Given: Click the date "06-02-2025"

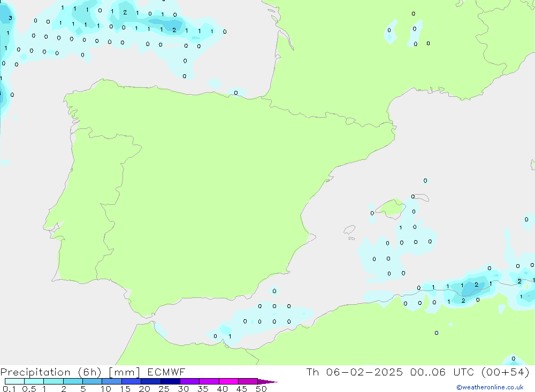Looking at the screenshot, I should pos(364,372).
